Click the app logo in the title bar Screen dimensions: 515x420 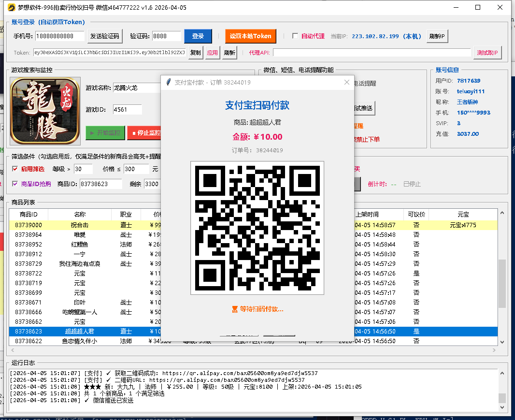tap(10, 7)
